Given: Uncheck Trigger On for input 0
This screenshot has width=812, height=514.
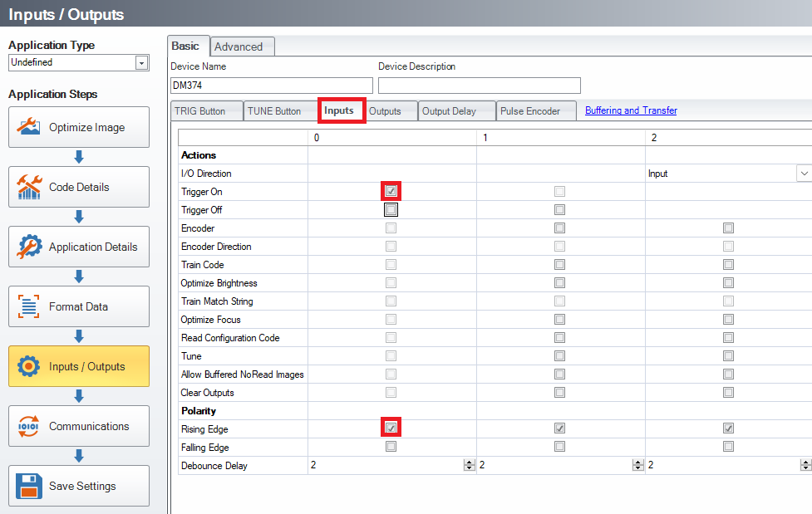Looking at the screenshot, I should click(x=391, y=192).
